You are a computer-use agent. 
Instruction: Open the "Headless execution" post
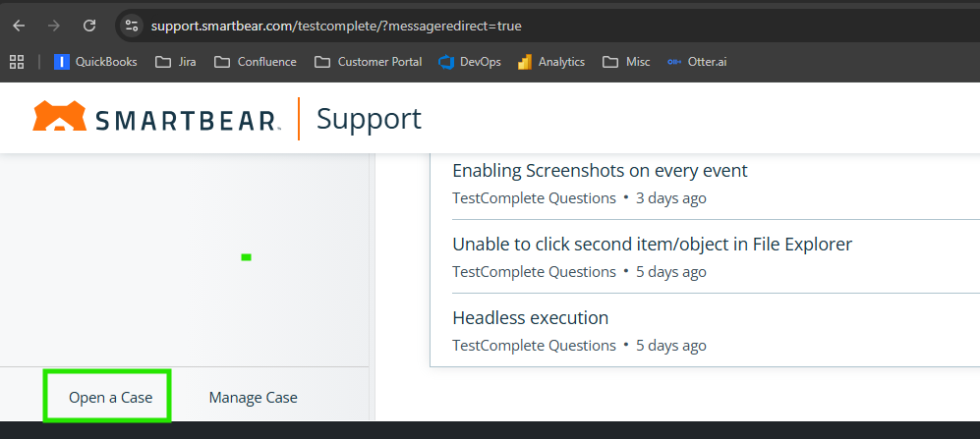(x=530, y=318)
